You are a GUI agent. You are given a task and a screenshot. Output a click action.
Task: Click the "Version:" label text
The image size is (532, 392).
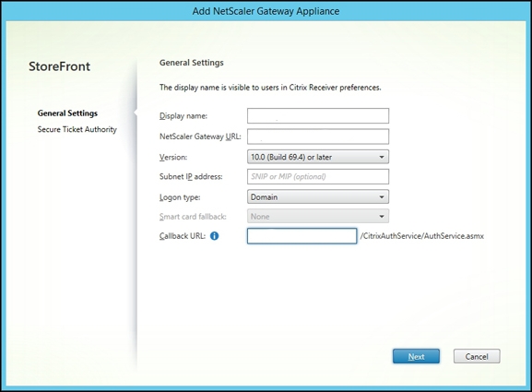(x=173, y=157)
